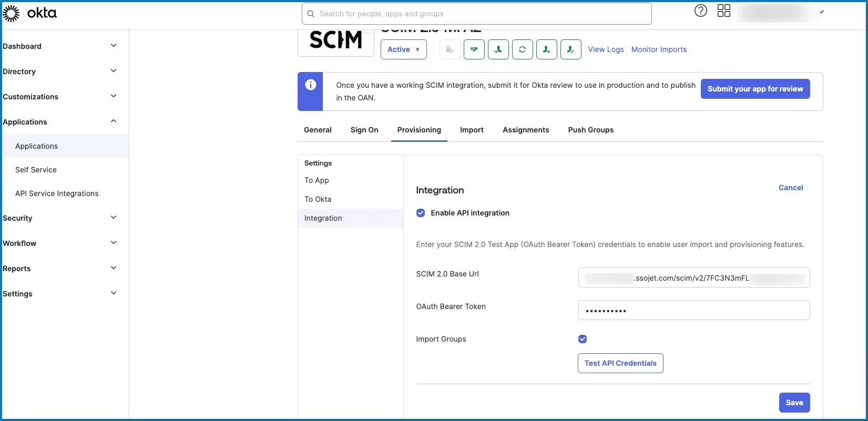Screen dimensions: 868x421
Task: Switch to the Sign On tab
Action: coord(364,130)
